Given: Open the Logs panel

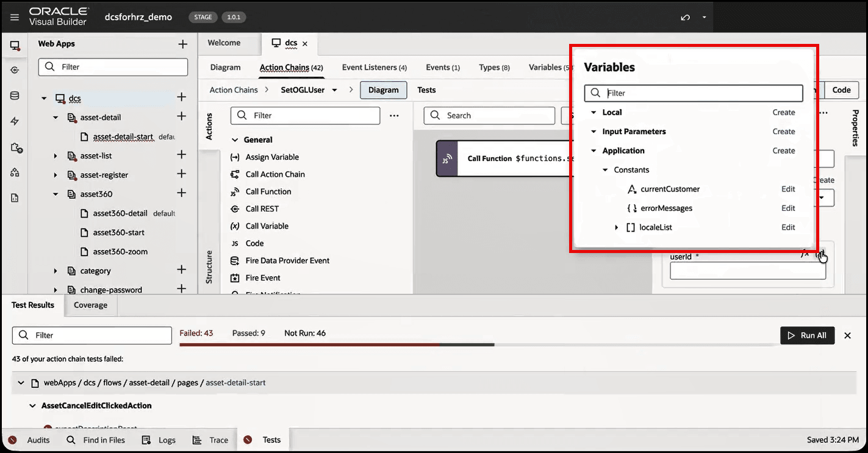Looking at the screenshot, I should coord(159,440).
